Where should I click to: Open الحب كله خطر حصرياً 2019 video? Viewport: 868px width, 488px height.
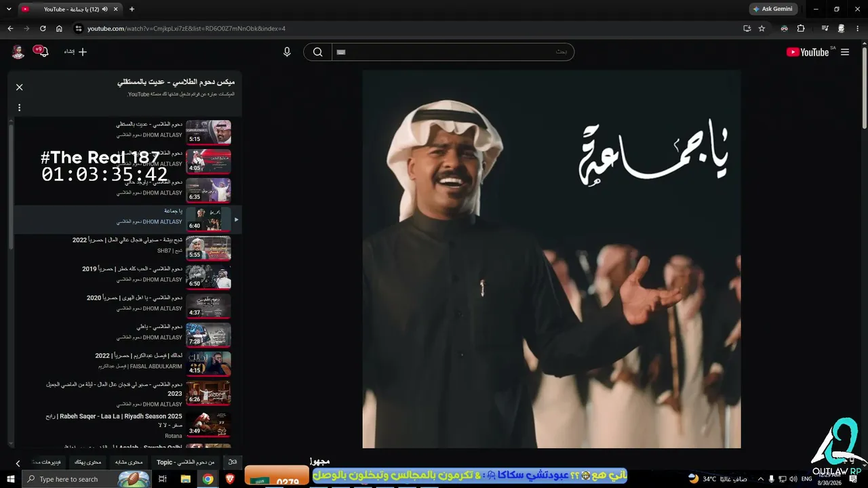coord(128,277)
